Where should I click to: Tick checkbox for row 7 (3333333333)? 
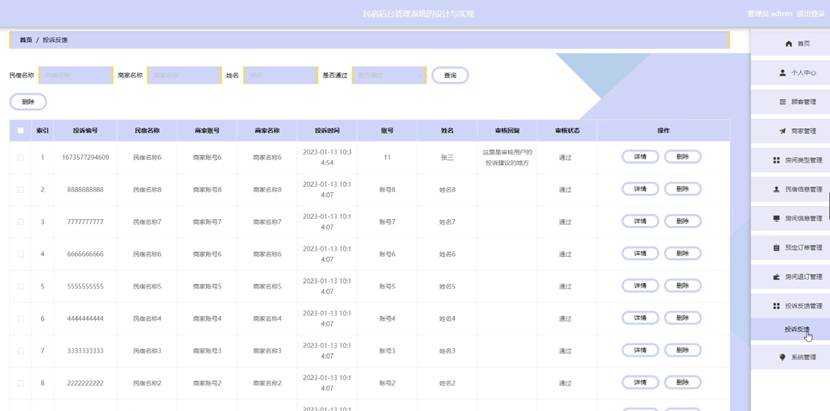point(21,351)
